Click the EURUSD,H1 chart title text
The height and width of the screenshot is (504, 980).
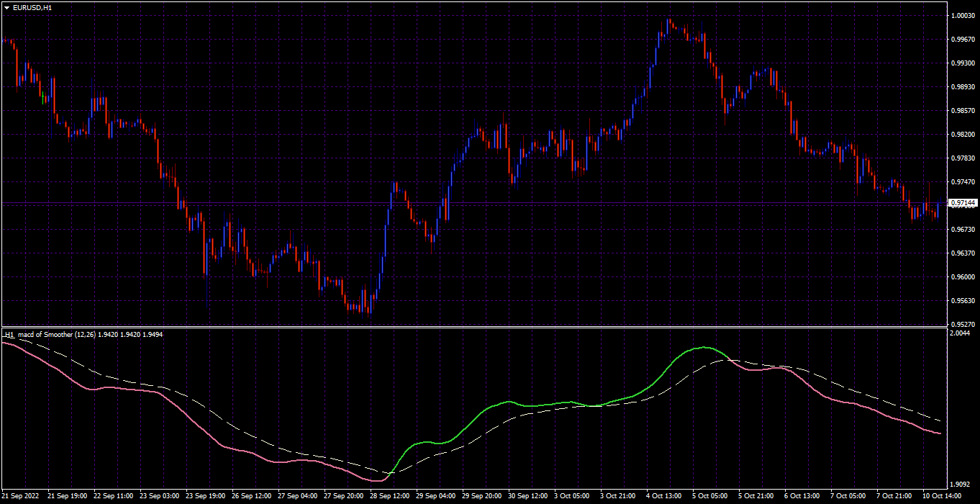point(32,7)
